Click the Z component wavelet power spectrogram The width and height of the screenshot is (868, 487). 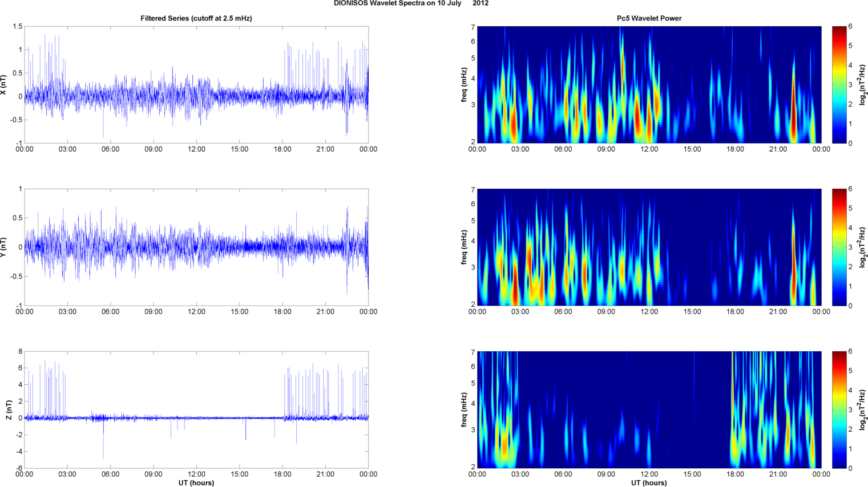coord(649,409)
